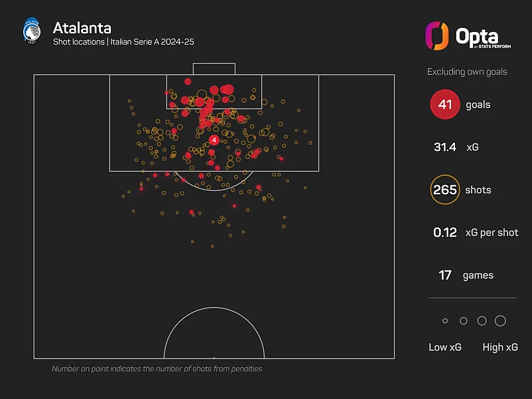Click the 31.4 xG value
This screenshot has height=399, width=532.
tap(444, 147)
